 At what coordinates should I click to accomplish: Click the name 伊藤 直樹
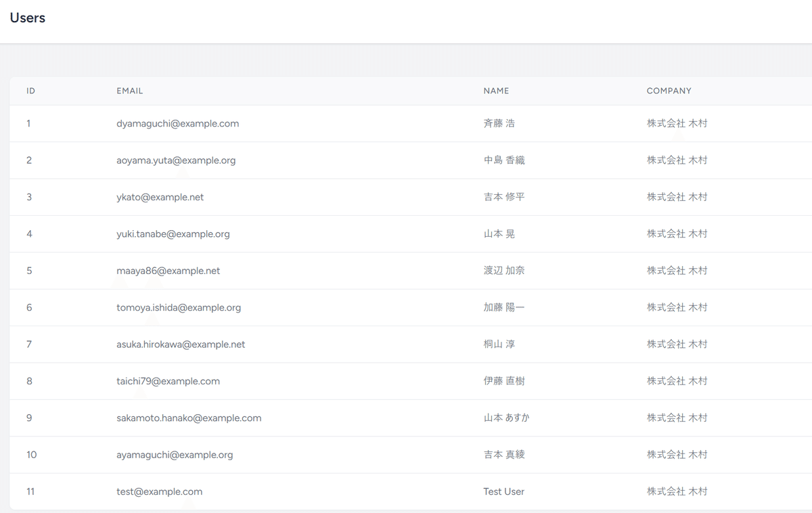click(504, 381)
